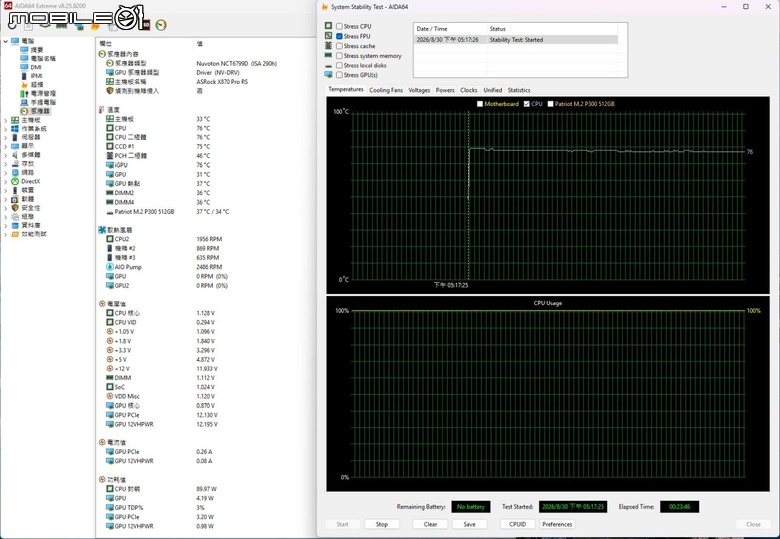Select the DMI monitor icon
780x539 pixels.
(x=24, y=67)
